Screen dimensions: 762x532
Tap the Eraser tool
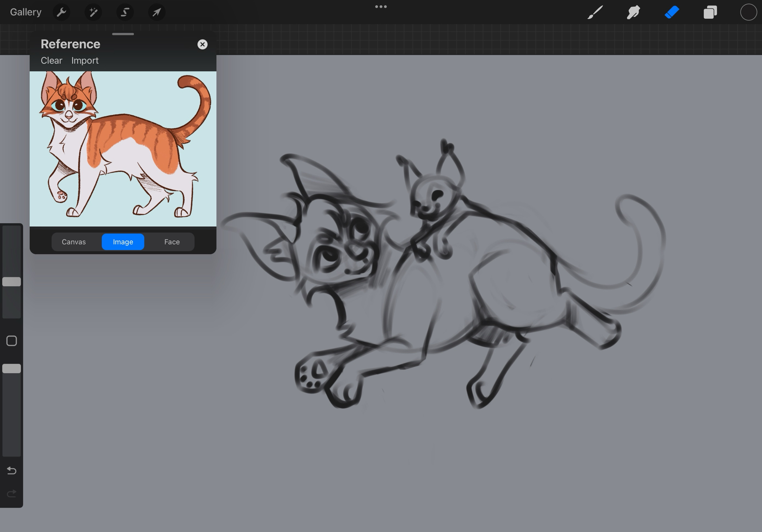click(x=672, y=12)
